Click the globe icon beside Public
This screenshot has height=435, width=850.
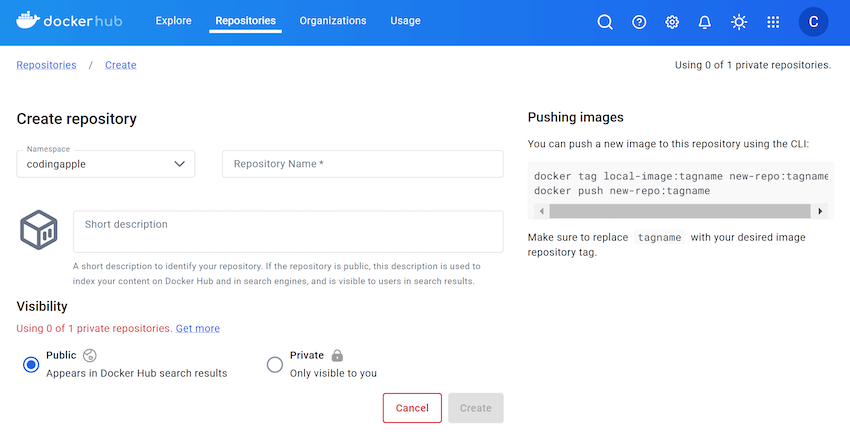point(89,355)
